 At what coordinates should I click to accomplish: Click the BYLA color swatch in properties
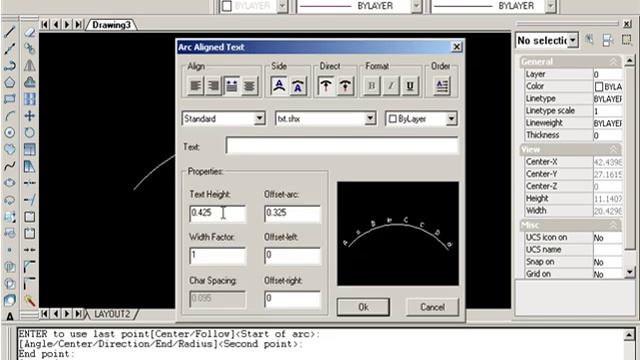(x=599, y=87)
